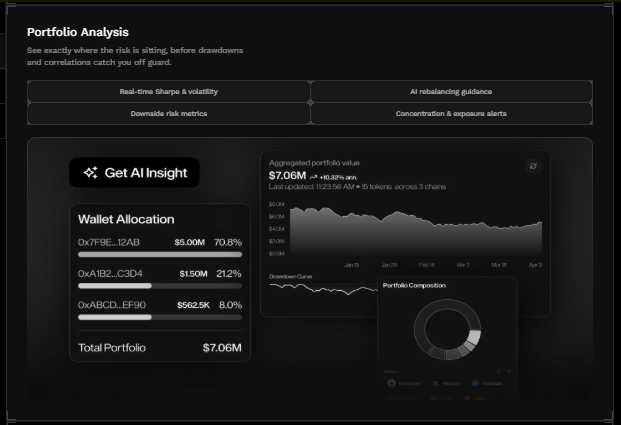This screenshot has width=621, height=425.
Task: Click the Drawdown Curve line chart
Action: point(323,288)
